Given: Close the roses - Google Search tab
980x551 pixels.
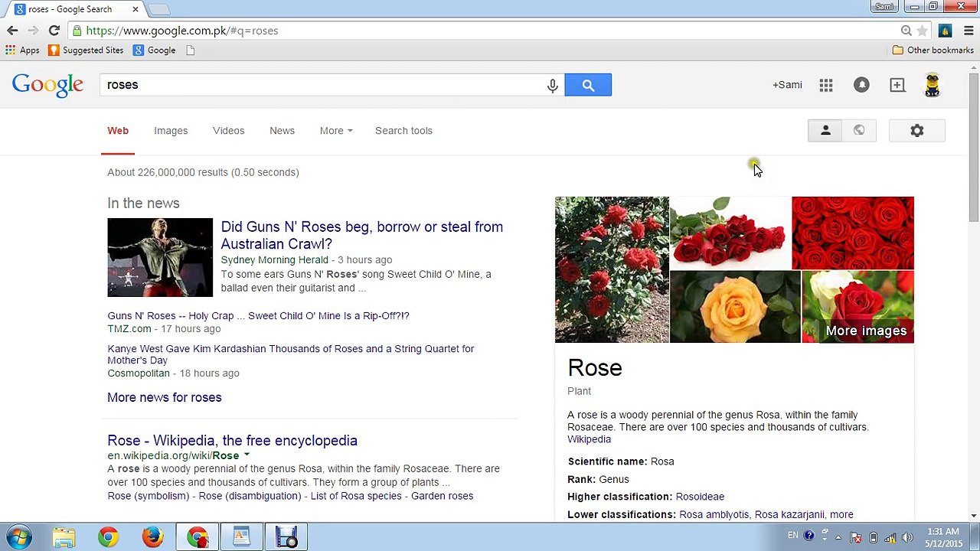Looking at the screenshot, I should tap(136, 9).
